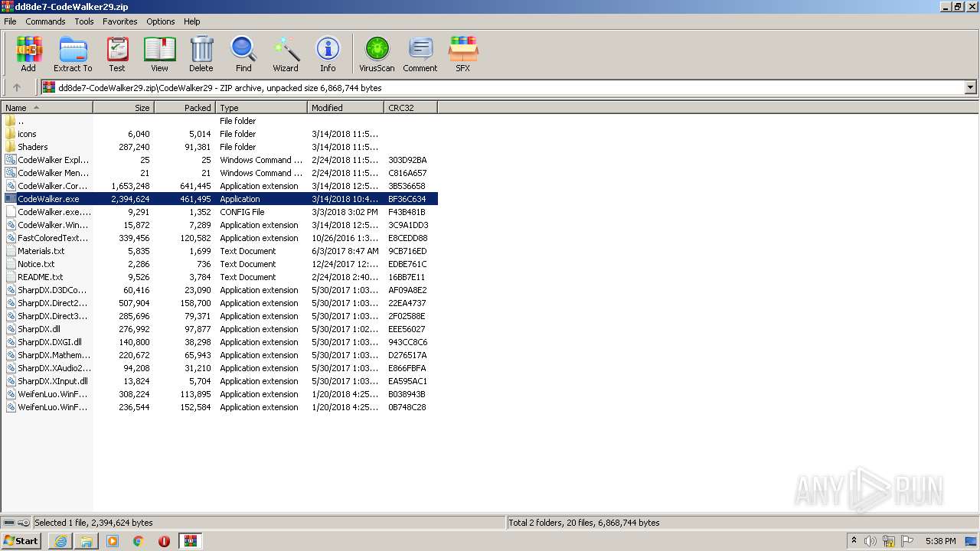This screenshot has width=980, height=551.
Task: Run the Test archive tool
Action: point(117,54)
